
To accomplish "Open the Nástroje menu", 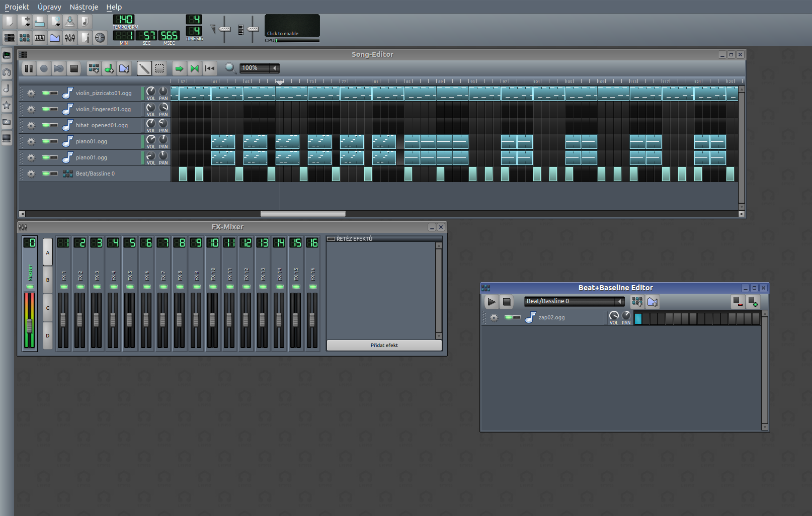I will click(x=84, y=7).
